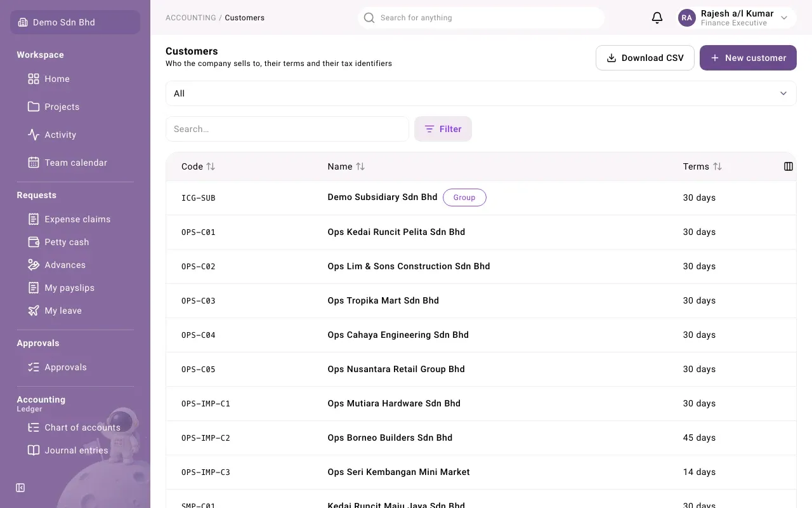Open the column chooser icon in table header
This screenshot has width=812, height=508.
[789, 166]
